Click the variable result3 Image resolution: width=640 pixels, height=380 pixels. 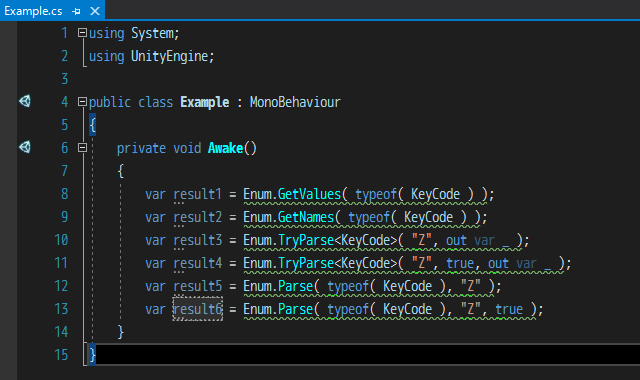198,240
